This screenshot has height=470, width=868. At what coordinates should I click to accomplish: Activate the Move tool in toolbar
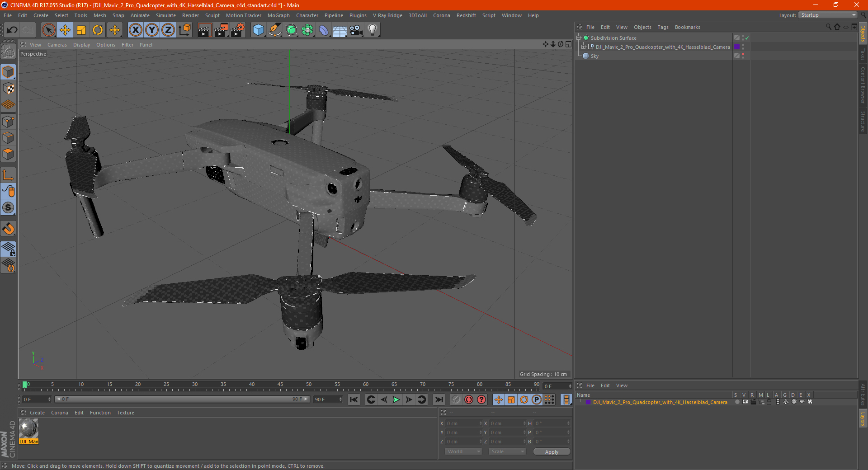[65, 30]
